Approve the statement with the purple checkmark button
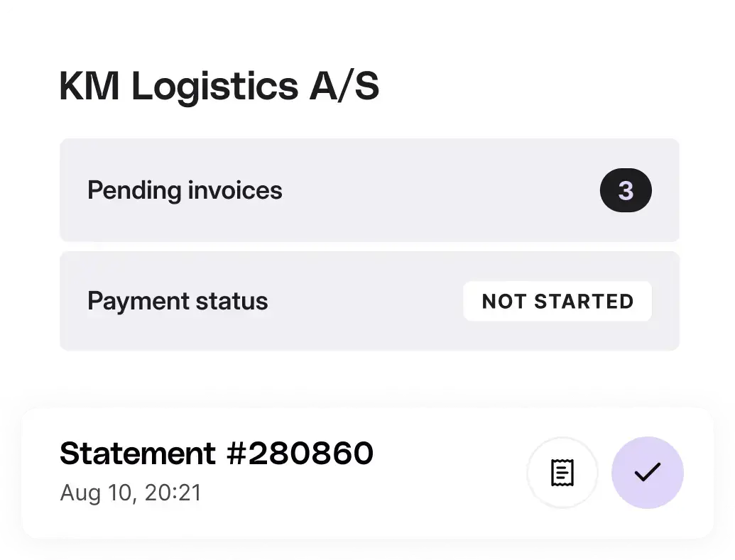Viewport: 735px width, 560px height. point(648,473)
